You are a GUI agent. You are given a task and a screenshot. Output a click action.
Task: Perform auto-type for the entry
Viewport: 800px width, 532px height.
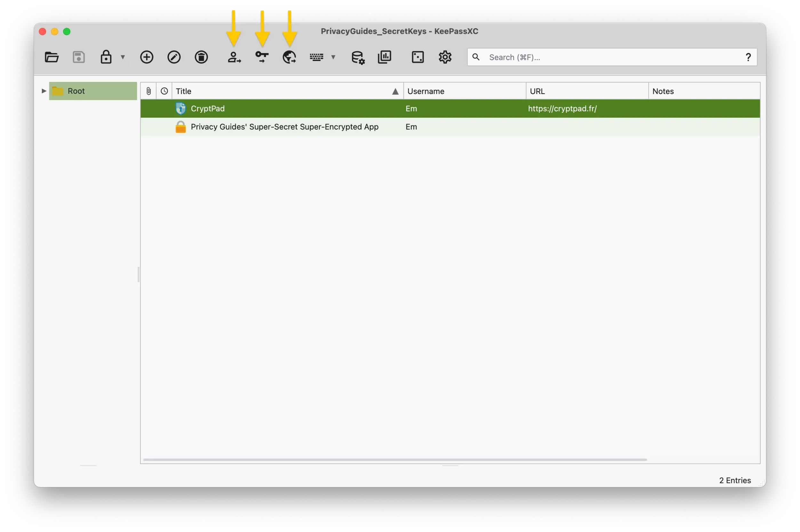[317, 57]
